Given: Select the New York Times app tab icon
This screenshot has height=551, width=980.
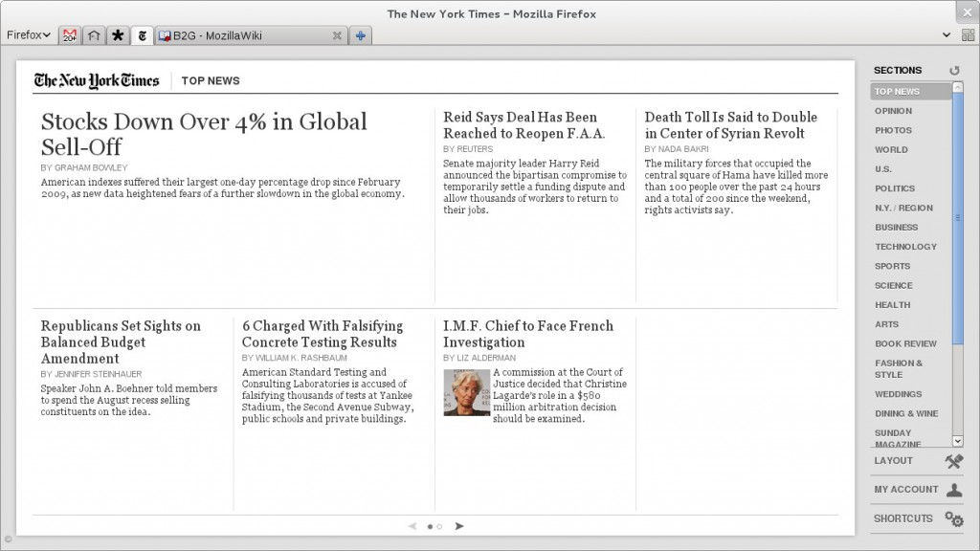Looking at the screenshot, I should tap(142, 35).
